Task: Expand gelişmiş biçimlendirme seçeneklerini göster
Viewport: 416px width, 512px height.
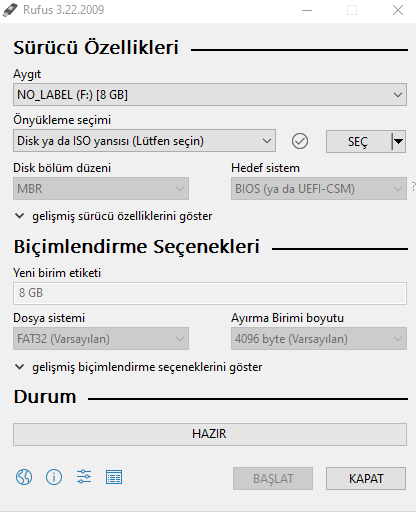Action: (139, 367)
